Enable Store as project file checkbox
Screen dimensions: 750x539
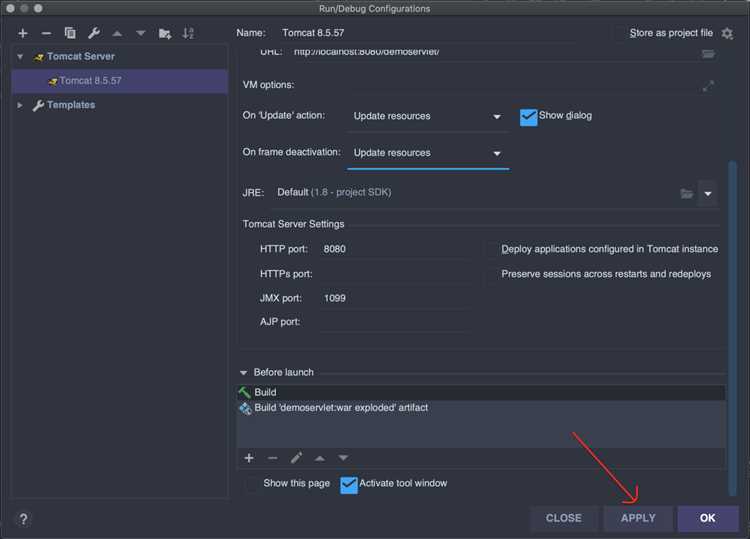click(620, 33)
